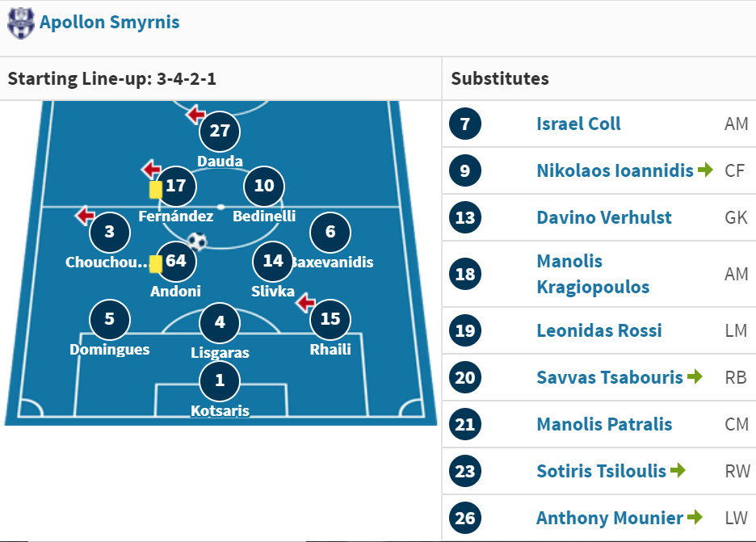Select Baxevanidis number 6 on pitch
This screenshot has height=542, width=756.
point(330,232)
